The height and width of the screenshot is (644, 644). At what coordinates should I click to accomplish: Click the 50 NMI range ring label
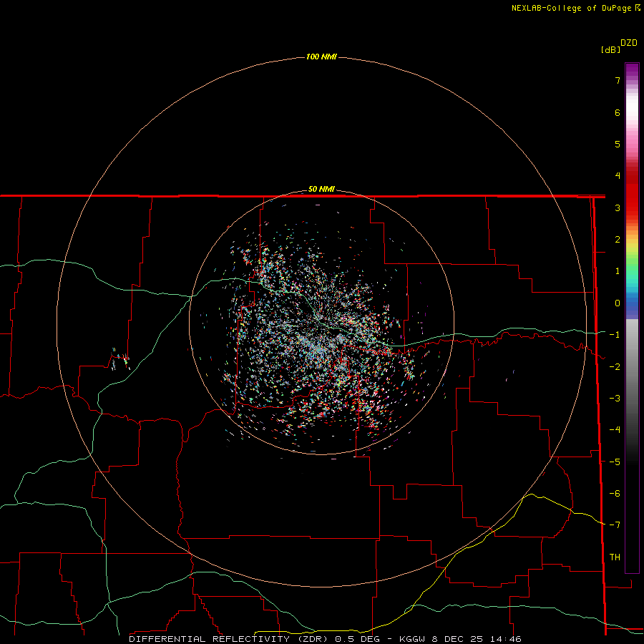[x=321, y=189]
